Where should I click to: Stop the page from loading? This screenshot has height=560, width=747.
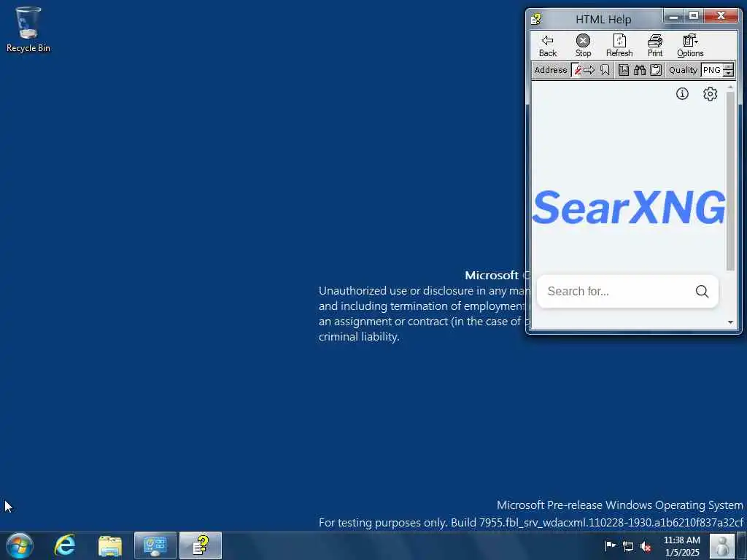[583, 46]
